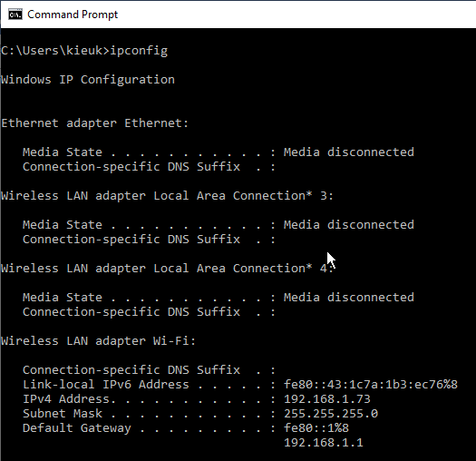
Task: Click the subnet mask 255.255.255.0
Action: [x=331, y=414]
